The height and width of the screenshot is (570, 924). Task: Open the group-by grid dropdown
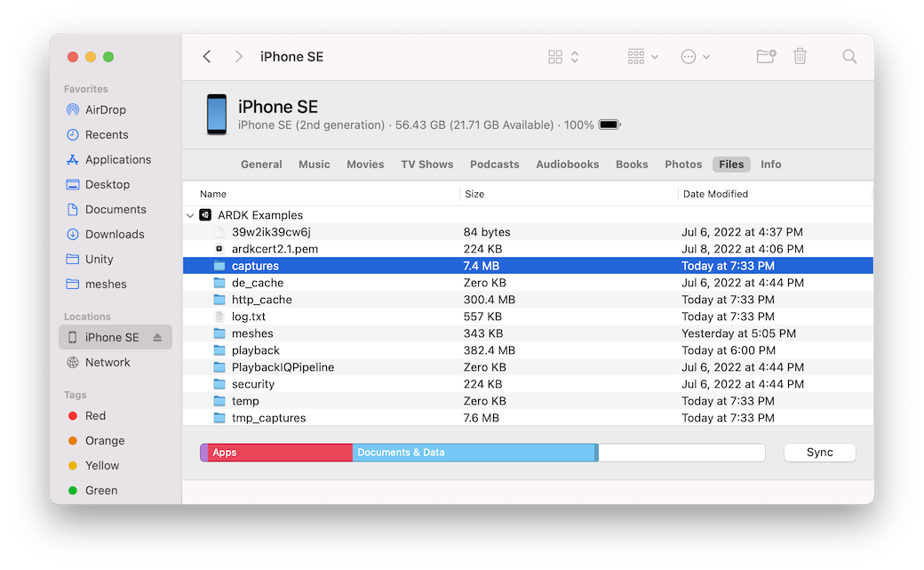pyautogui.click(x=642, y=57)
